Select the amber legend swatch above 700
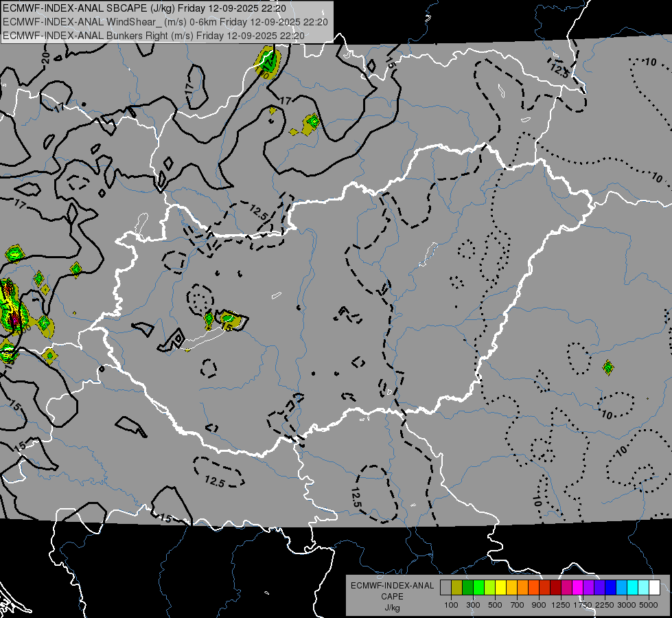 coord(511,588)
